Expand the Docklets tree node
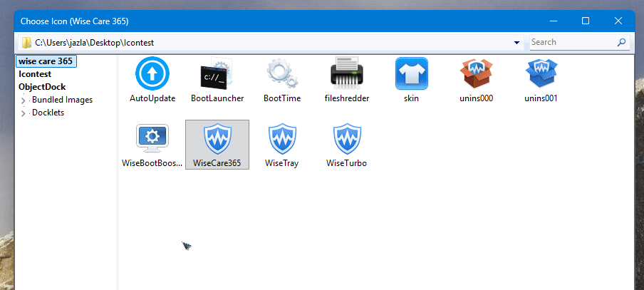 [x=24, y=113]
